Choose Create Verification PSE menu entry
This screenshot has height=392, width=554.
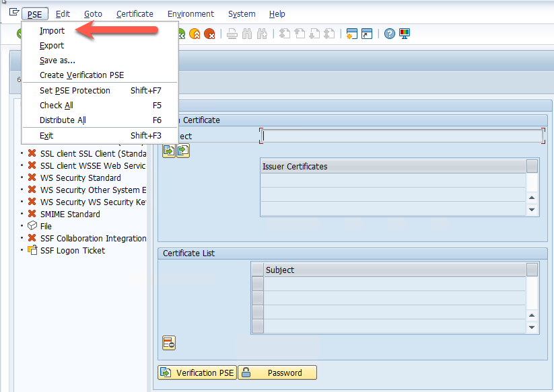point(81,75)
